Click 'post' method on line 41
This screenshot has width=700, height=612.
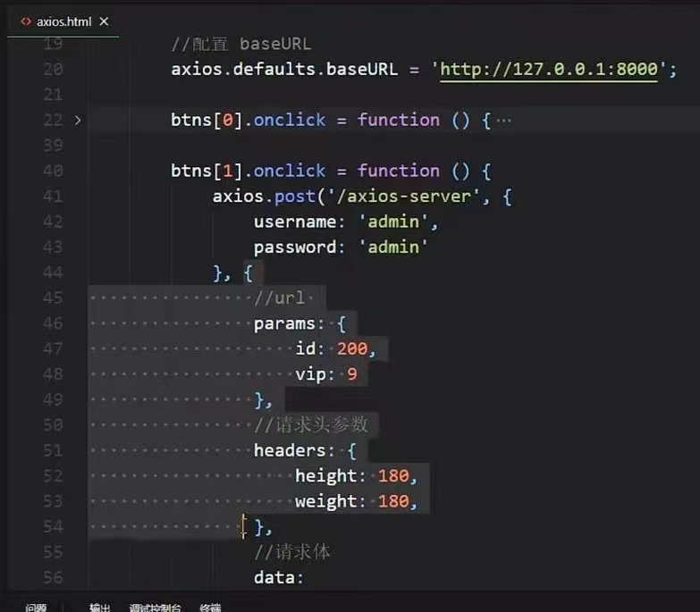tap(295, 197)
